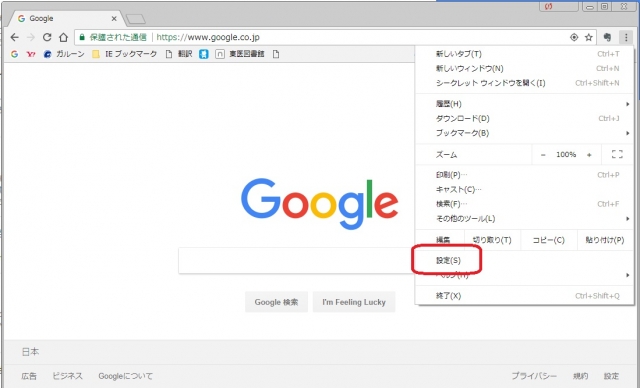Open the footer 設定 link

pyautogui.click(x=611, y=376)
